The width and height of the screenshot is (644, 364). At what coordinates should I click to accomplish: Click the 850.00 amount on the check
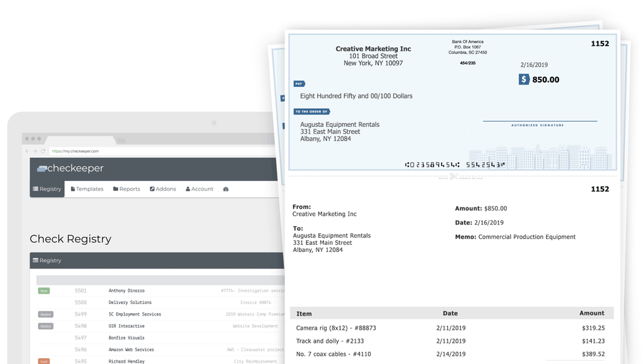pos(546,80)
